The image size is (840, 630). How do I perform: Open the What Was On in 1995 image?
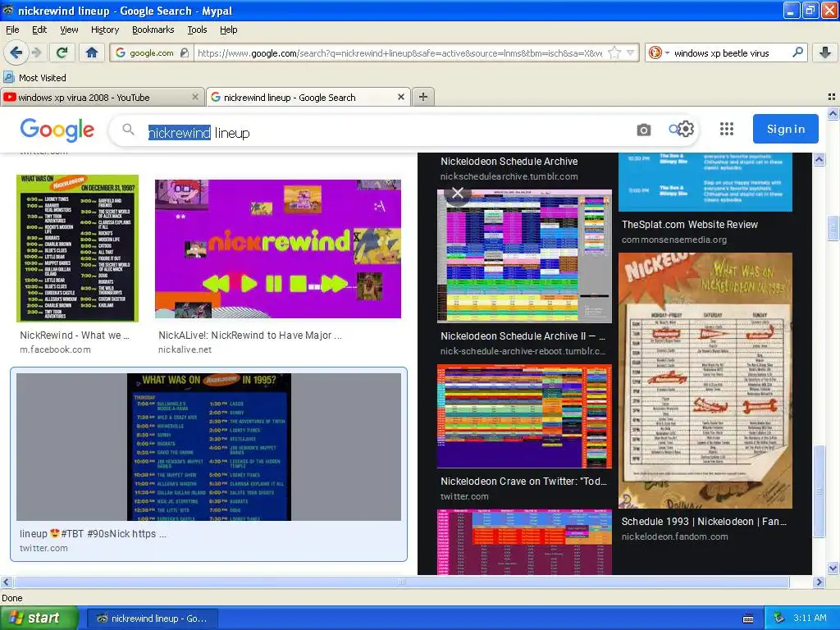[209, 447]
